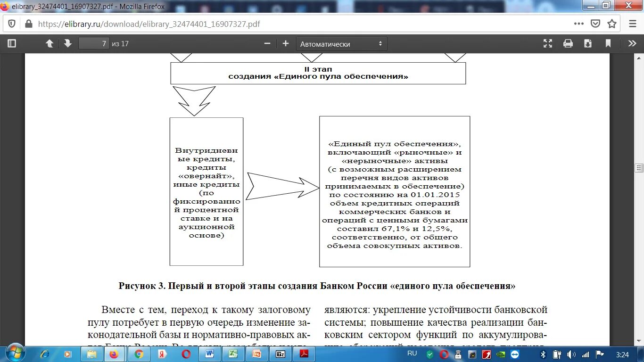Open Windows Explorer from taskbar
Image resolution: width=644 pixels, height=362 pixels.
[92, 354]
